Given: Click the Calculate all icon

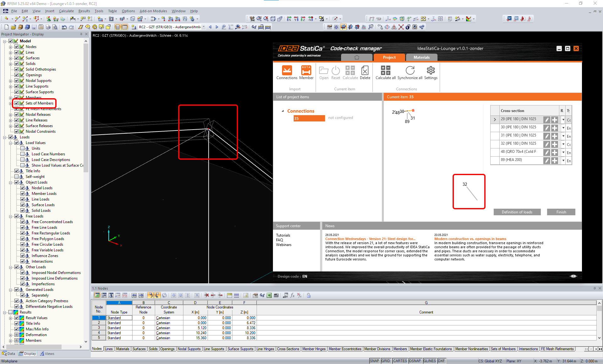Looking at the screenshot, I should tap(385, 71).
